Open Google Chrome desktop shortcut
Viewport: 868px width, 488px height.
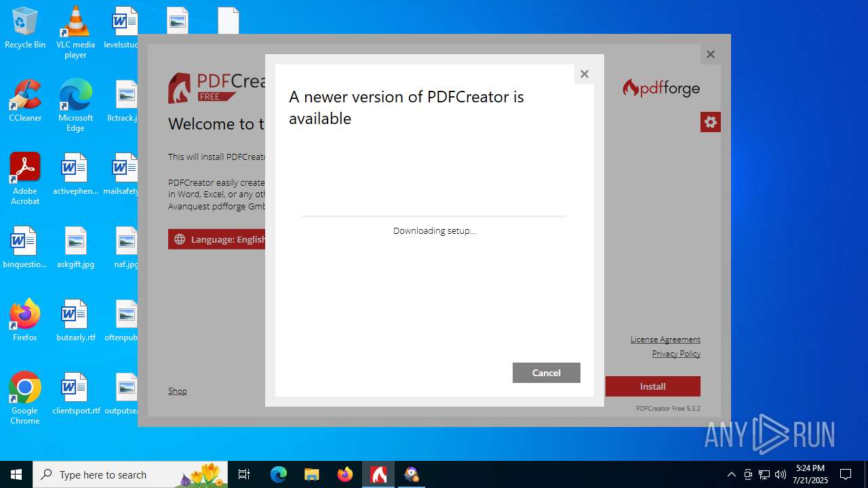tap(25, 399)
